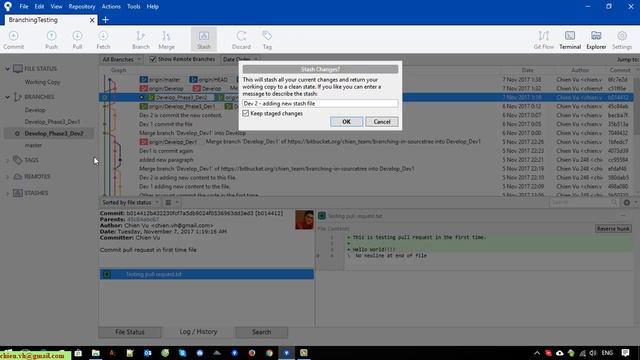Open the Help menu
The height and width of the screenshot is (360, 640).
[x=153, y=7]
